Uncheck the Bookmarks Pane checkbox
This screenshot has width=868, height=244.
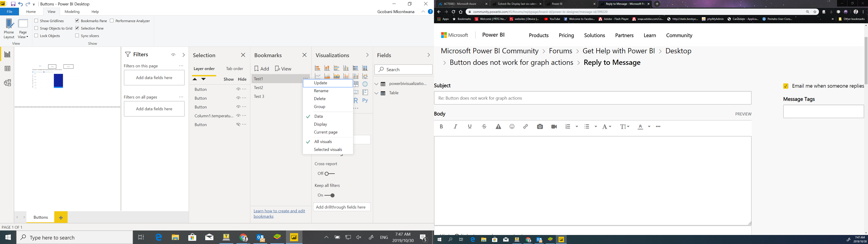pyautogui.click(x=77, y=21)
